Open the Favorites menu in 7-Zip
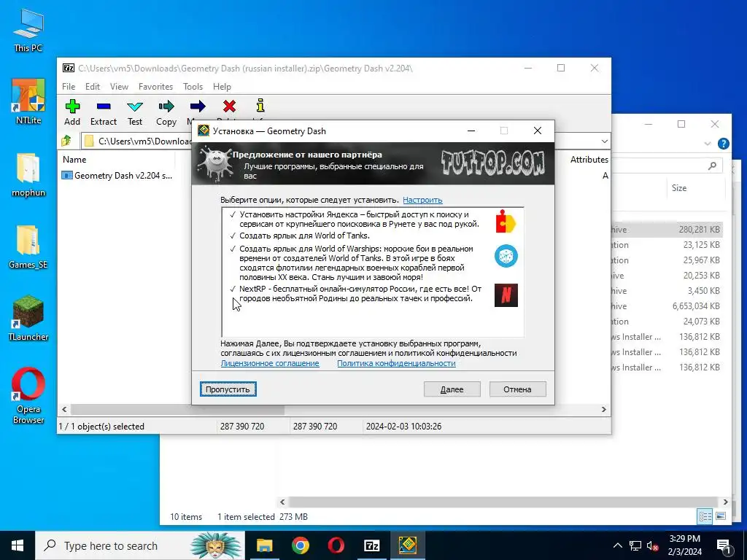This screenshot has width=747, height=560. 156,86
